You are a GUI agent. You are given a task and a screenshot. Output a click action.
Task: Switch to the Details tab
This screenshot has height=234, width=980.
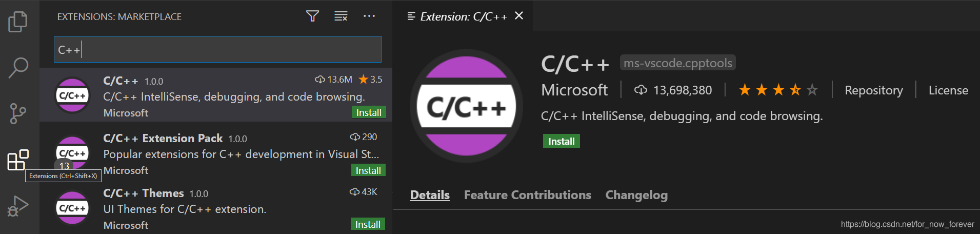click(430, 195)
